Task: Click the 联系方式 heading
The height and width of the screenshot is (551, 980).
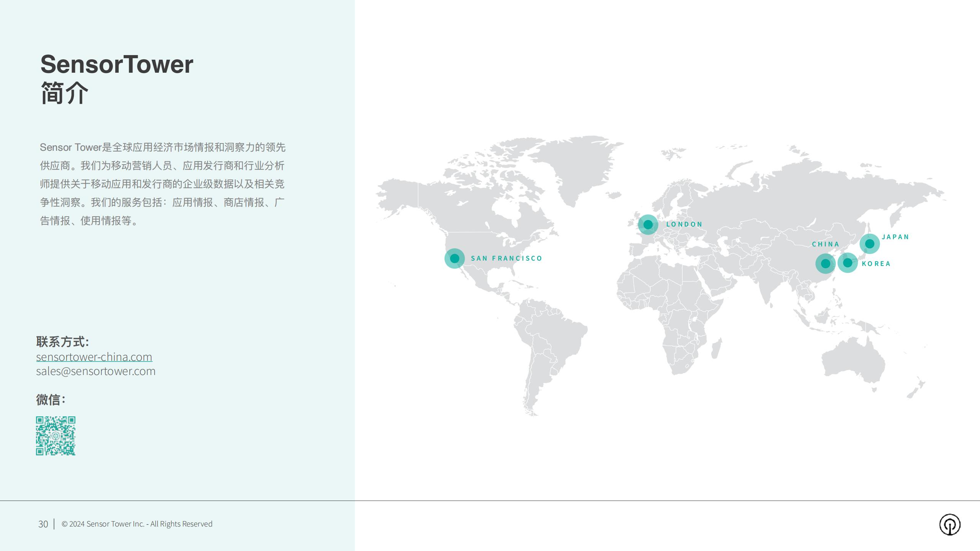Action: [x=62, y=342]
